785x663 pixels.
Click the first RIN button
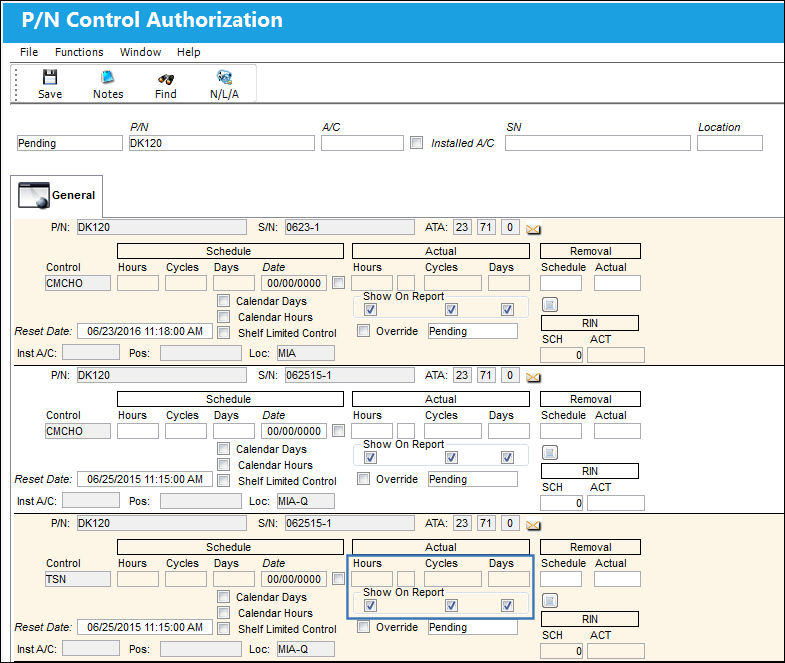coord(590,323)
